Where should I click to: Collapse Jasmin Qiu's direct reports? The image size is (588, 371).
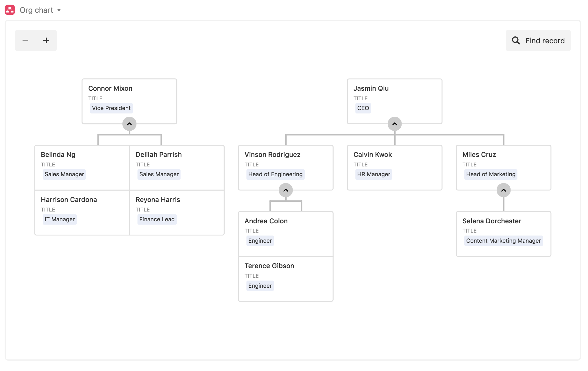point(394,124)
